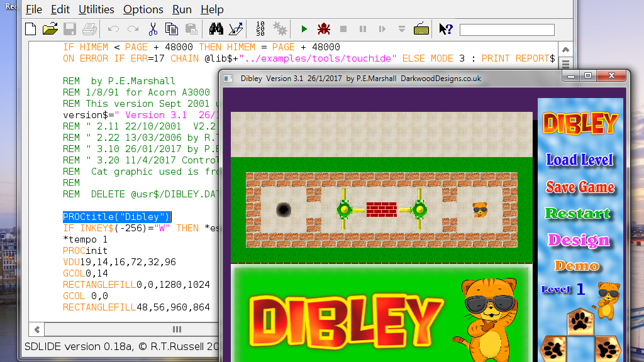Click the Cut scissors icon
This screenshot has height=362, width=644.
tap(153, 29)
